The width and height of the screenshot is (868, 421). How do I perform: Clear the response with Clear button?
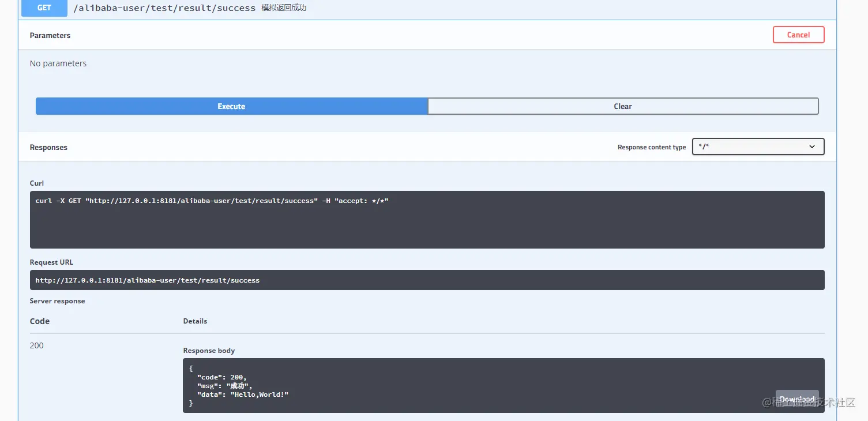623,106
